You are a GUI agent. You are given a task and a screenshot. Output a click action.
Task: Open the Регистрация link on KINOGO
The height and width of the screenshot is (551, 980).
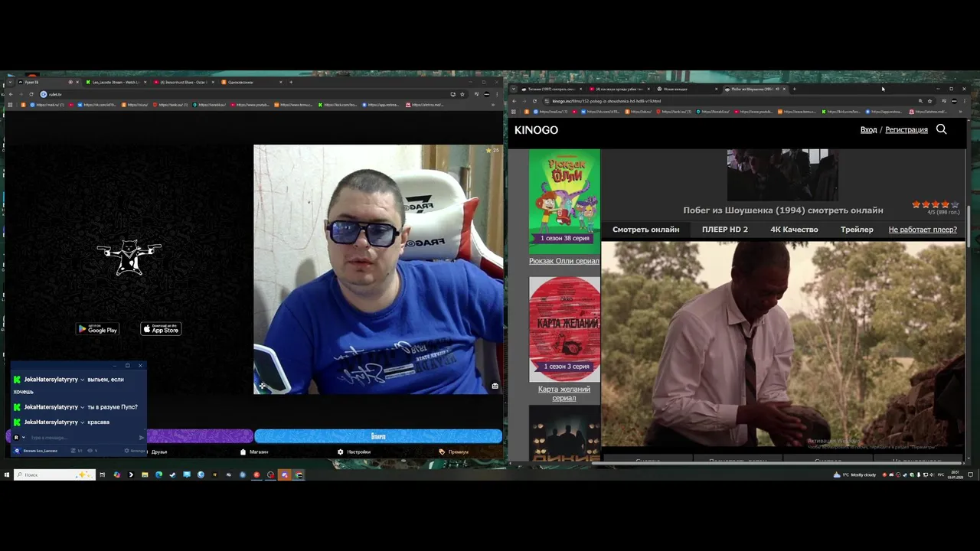906,130
